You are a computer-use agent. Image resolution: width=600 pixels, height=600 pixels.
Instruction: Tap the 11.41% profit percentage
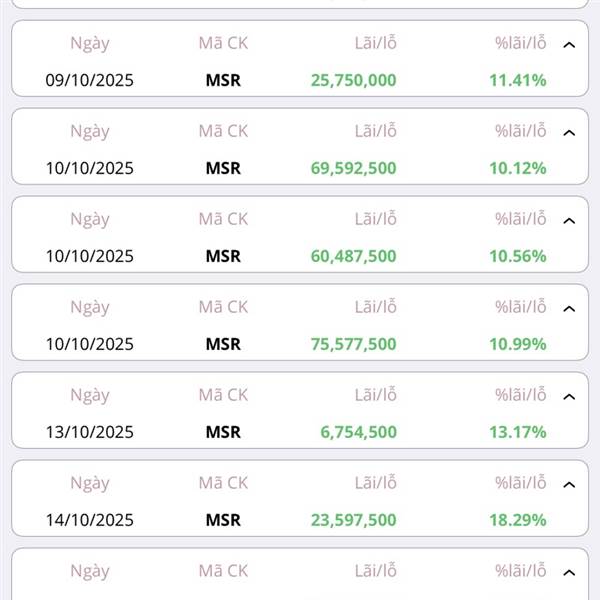pos(517,80)
